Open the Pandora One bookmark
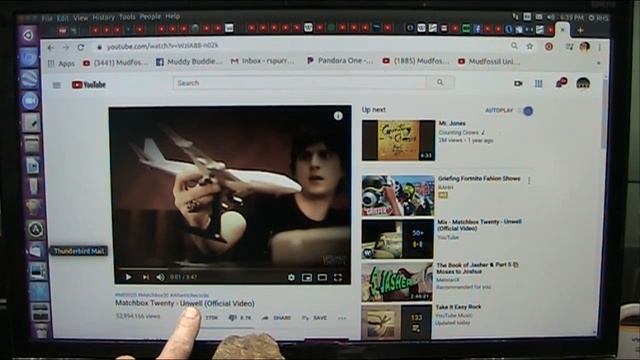The width and height of the screenshot is (640, 360). (x=340, y=60)
